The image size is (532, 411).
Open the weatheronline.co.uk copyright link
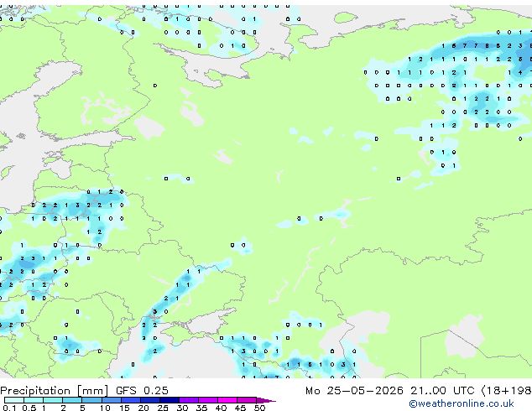(461, 403)
